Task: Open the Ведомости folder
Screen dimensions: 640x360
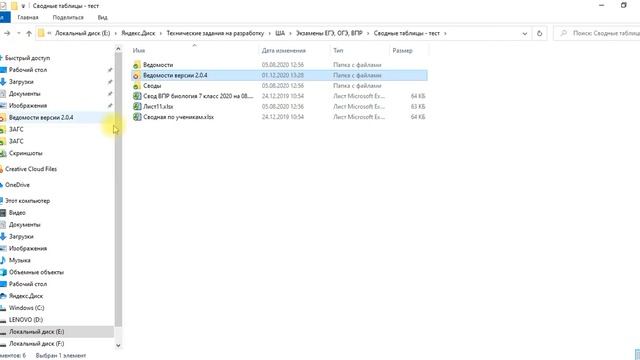Action: click(158, 65)
